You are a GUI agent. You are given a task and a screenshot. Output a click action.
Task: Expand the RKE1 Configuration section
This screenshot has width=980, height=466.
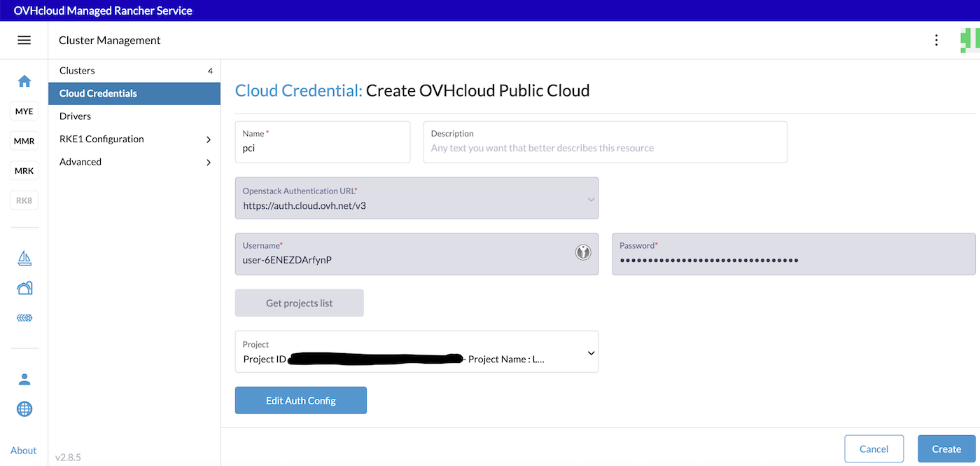click(x=134, y=139)
